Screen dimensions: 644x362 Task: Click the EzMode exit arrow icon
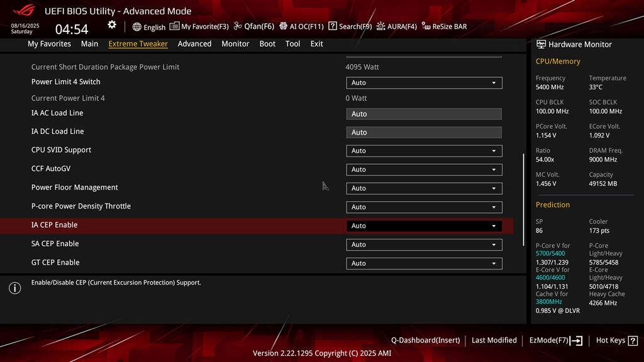(x=576, y=341)
